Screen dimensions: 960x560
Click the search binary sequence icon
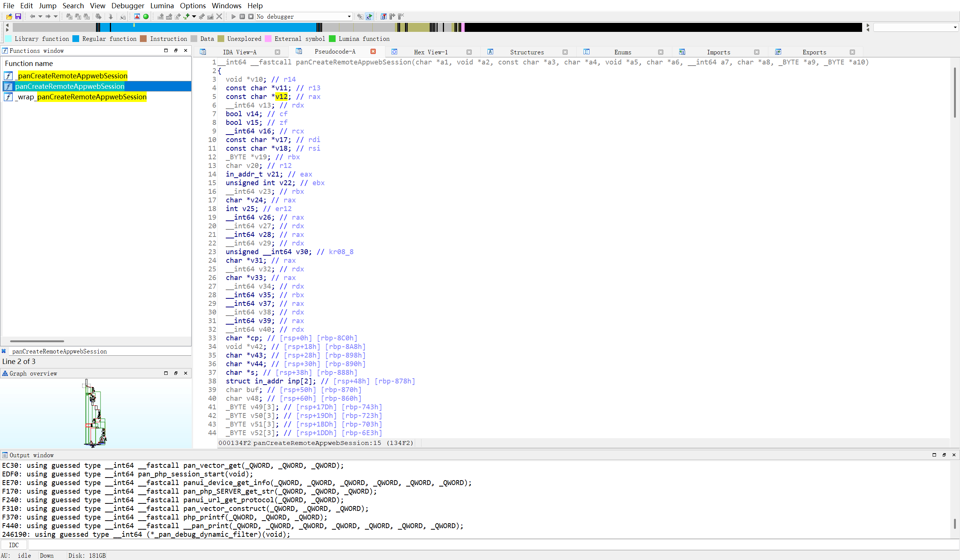pyautogui.click(x=87, y=16)
